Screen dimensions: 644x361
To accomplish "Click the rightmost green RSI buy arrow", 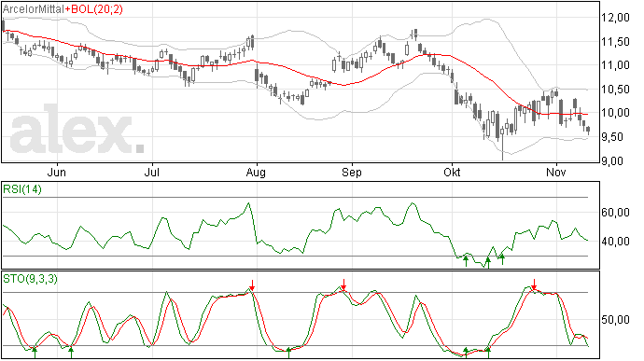I will coord(502,259).
